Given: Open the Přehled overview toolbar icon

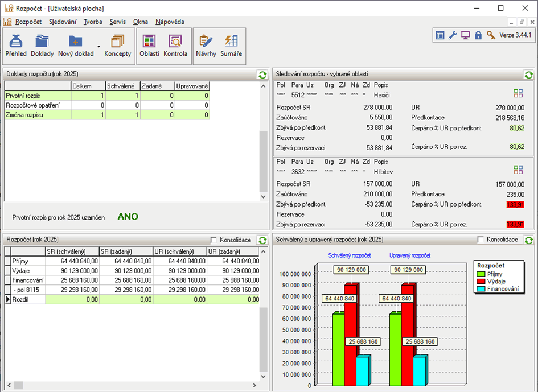Looking at the screenshot, I should click(x=16, y=46).
